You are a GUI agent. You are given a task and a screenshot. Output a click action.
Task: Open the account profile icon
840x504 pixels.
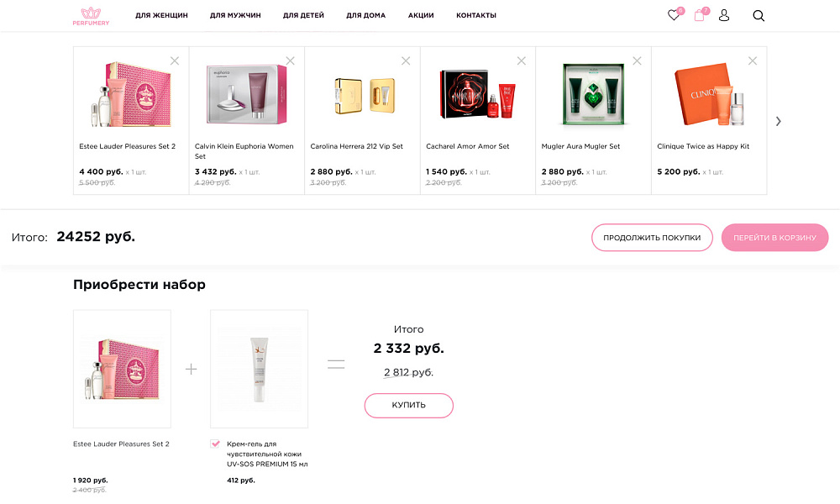pyautogui.click(x=724, y=15)
